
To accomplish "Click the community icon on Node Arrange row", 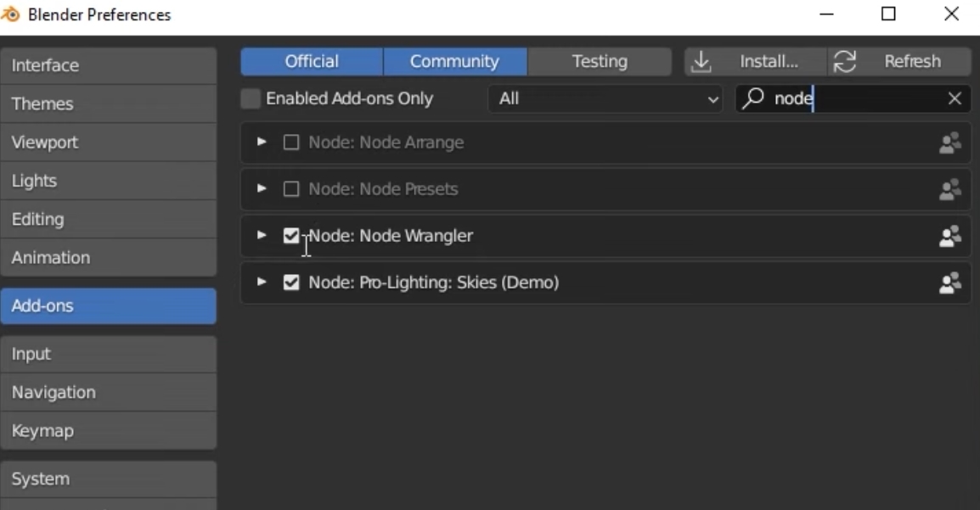I will (x=949, y=143).
